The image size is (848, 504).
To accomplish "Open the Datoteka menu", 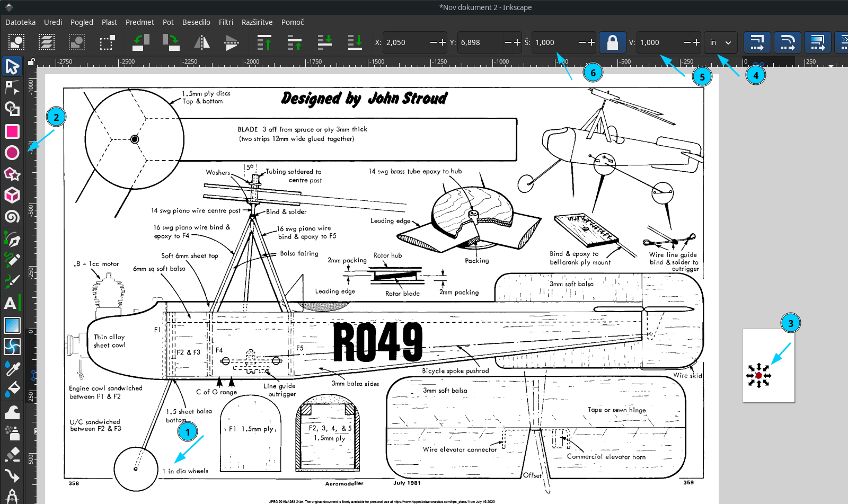I will click(20, 22).
